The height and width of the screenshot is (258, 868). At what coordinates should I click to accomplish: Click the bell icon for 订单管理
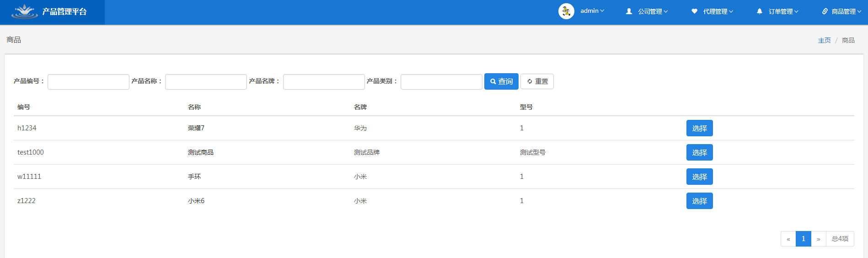[760, 11]
